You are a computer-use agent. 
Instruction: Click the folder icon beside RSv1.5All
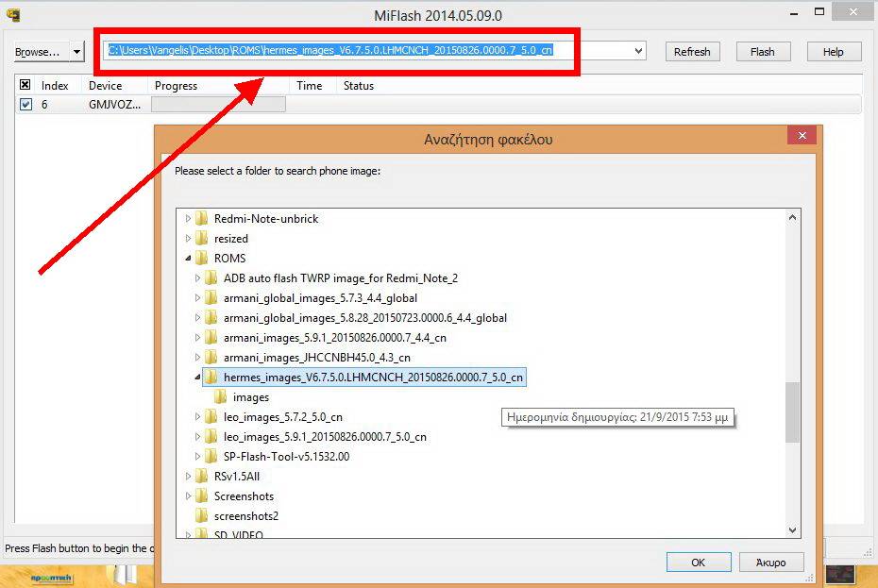coord(201,477)
